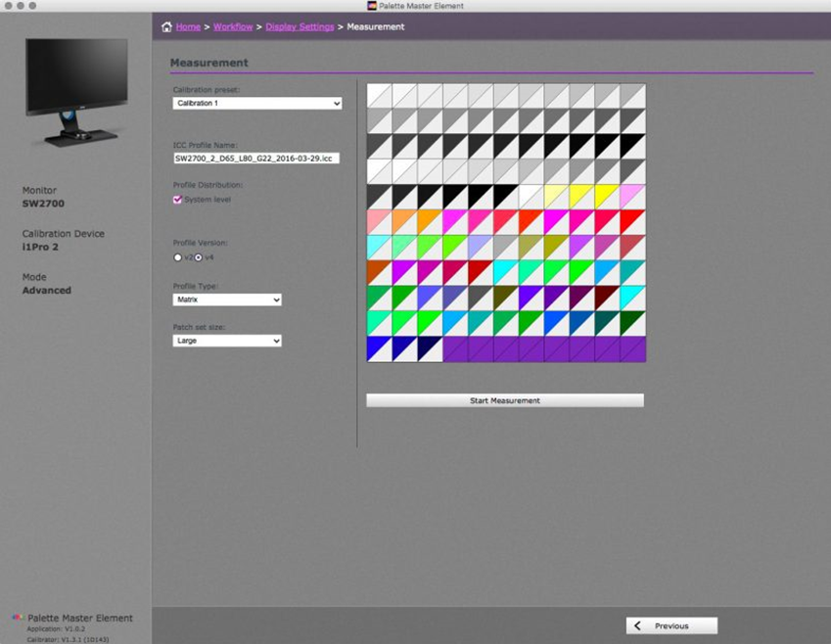Click the "Profile Type:" label
The height and width of the screenshot is (644, 831).
click(x=196, y=286)
